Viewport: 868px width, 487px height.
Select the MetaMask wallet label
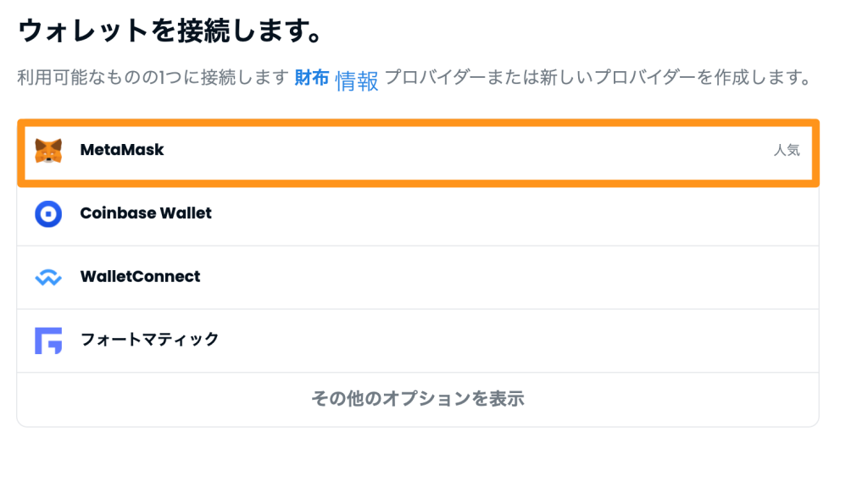(122, 150)
